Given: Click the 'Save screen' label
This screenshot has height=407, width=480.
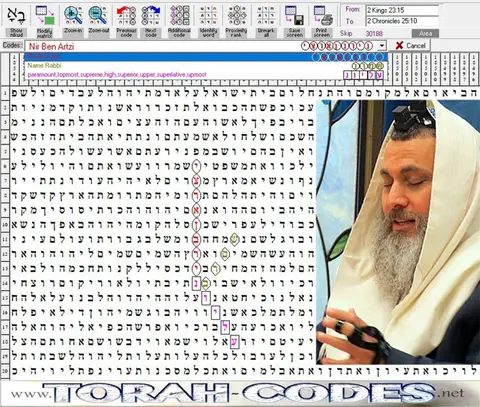Looking at the screenshot, I should tap(294, 32).
